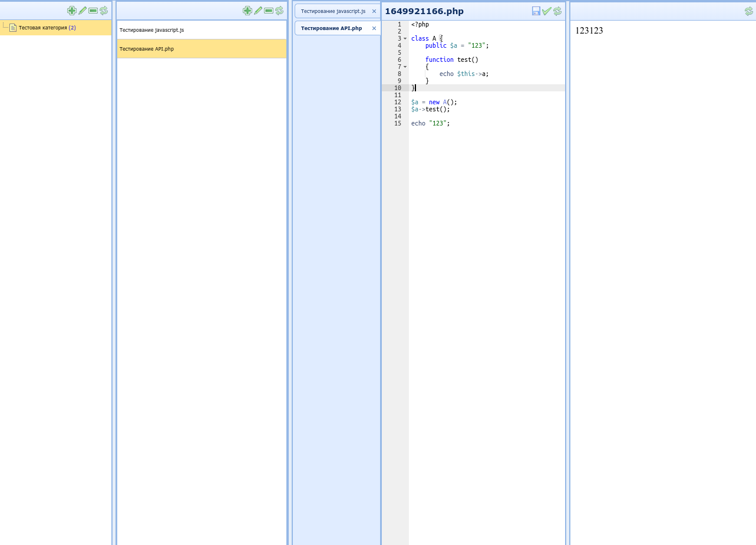Click the echo $this->a; statement

[464, 74]
